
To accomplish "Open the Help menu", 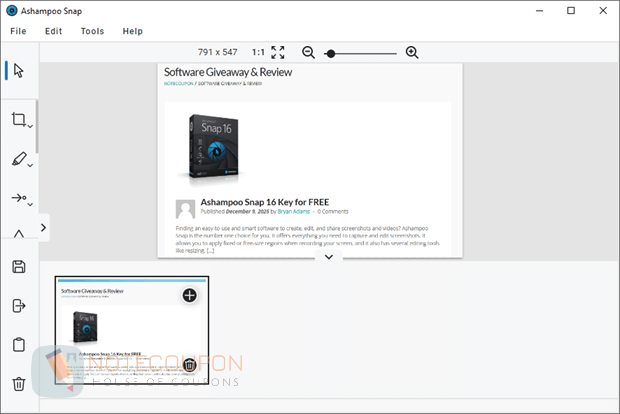I will click(x=132, y=31).
